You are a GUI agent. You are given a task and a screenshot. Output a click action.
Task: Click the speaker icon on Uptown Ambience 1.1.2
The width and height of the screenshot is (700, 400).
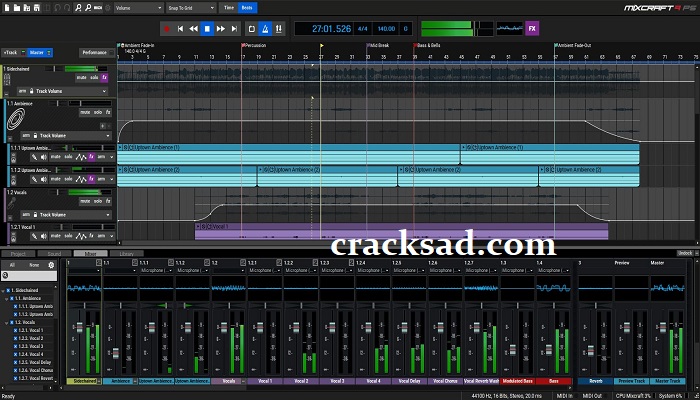point(43,179)
